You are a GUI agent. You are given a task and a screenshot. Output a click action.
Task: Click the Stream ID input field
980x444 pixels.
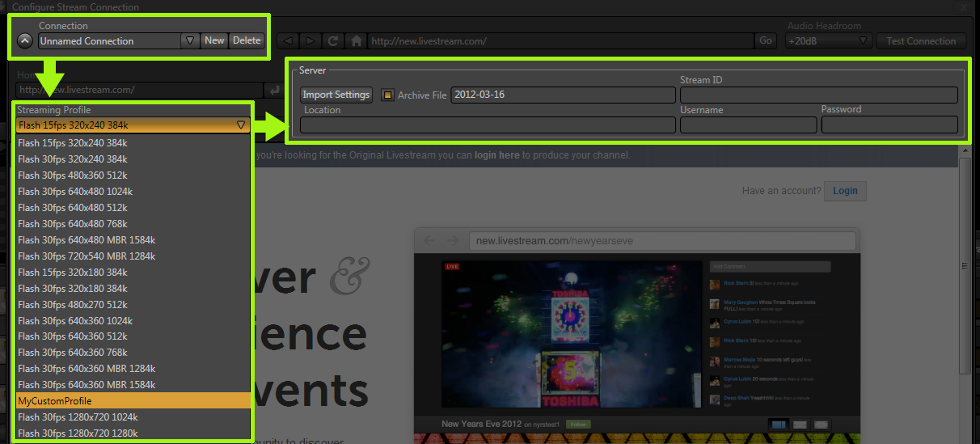click(x=818, y=95)
